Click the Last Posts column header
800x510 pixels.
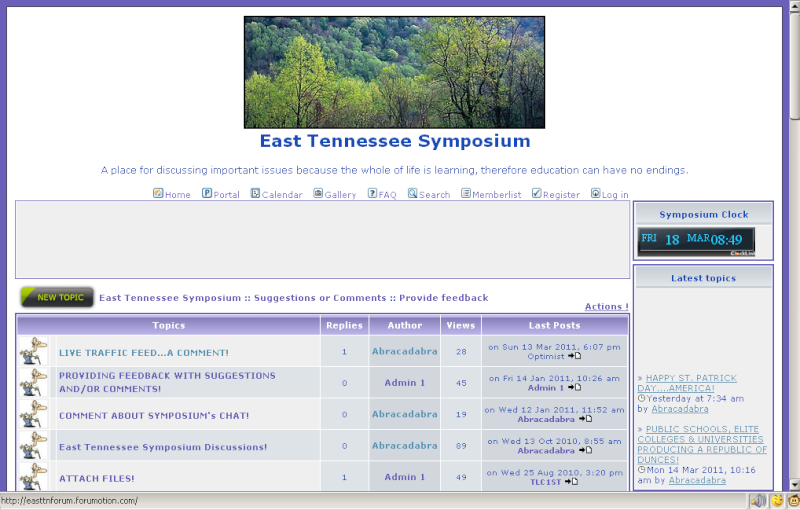pyautogui.click(x=555, y=325)
